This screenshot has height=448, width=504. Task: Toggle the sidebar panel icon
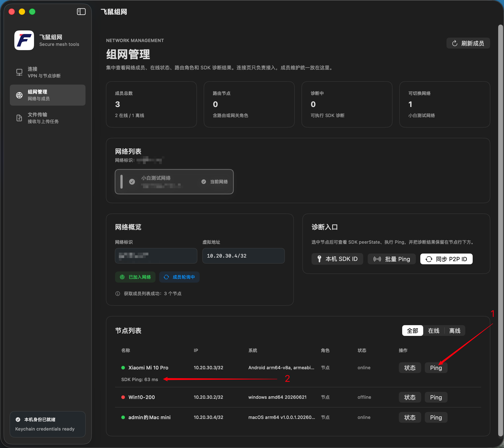81,12
